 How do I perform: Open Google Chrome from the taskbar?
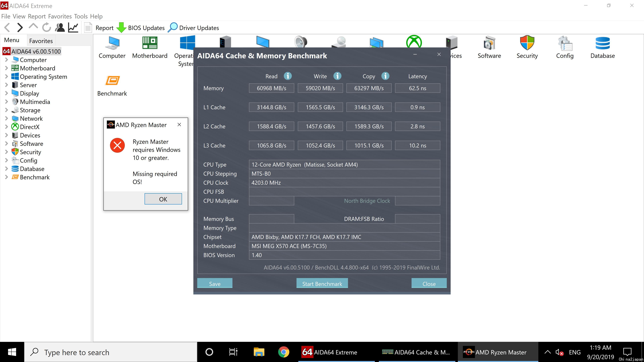283,352
